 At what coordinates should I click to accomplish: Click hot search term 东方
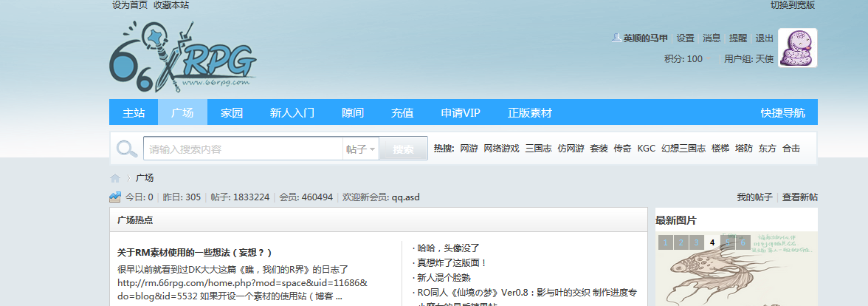[768, 149]
